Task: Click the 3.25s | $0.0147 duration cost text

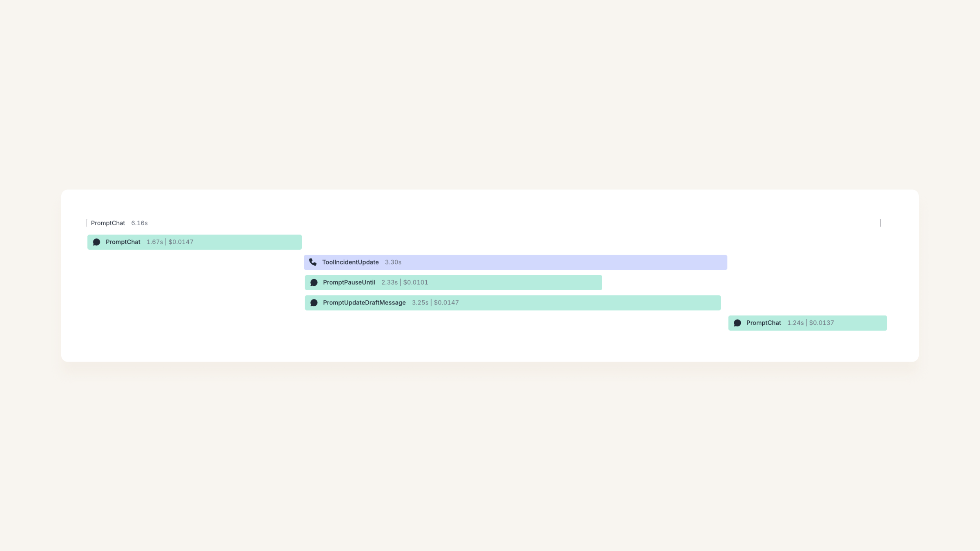Action: (x=435, y=302)
